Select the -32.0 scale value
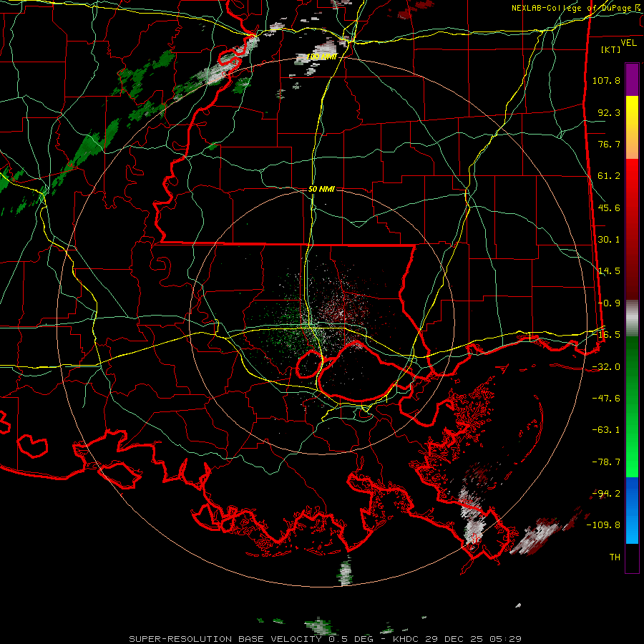Viewport: 644px width, 644px height. point(606,367)
